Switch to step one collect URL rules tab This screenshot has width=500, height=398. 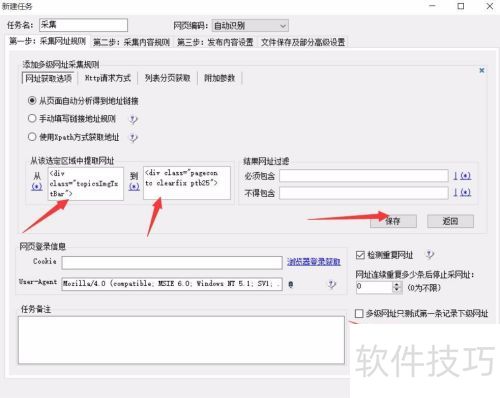pos(48,41)
